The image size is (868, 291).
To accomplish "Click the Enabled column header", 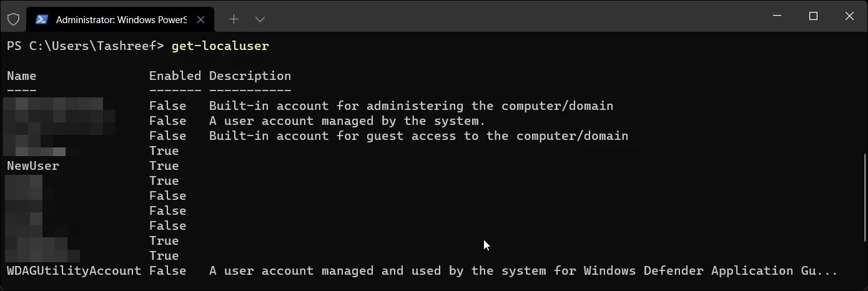I will 175,76.
